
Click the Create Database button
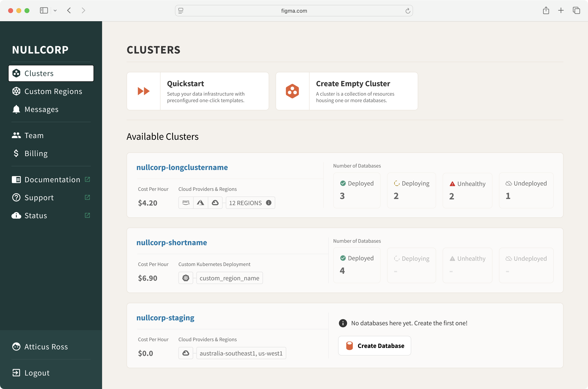point(374,346)
